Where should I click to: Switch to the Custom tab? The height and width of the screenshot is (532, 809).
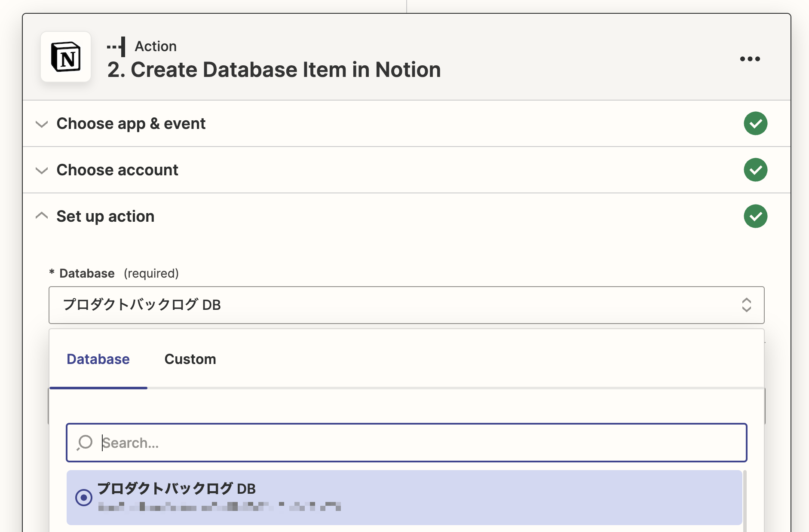190,359
